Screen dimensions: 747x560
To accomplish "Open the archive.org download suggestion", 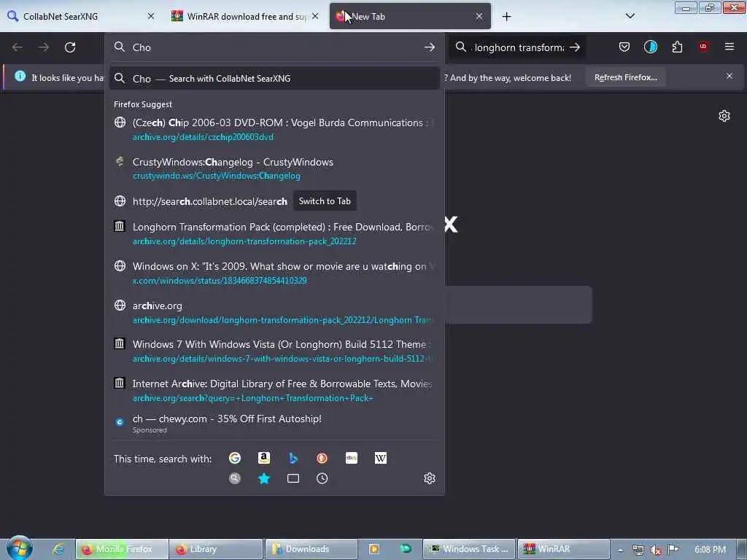I will pos(274,312).
